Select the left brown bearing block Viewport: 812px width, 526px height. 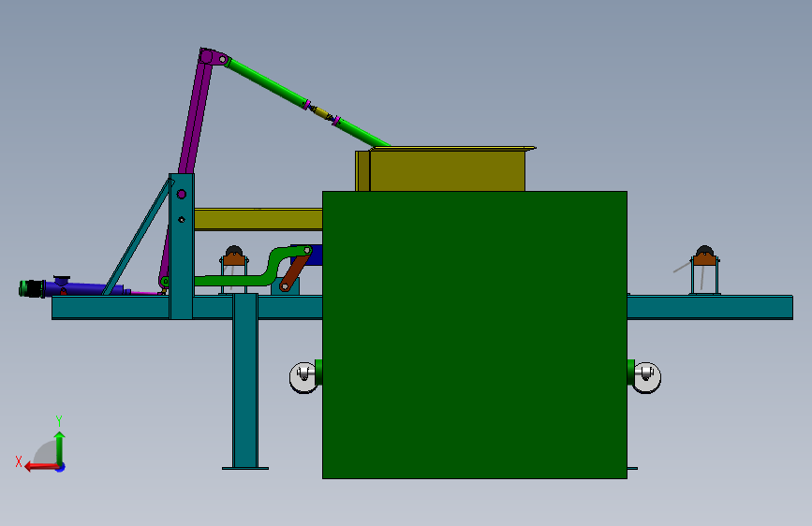(234, 259)
